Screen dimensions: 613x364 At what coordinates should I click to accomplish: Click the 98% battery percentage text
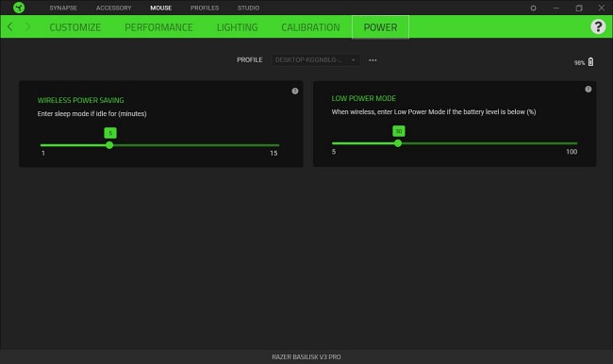(x=579, y=62)
